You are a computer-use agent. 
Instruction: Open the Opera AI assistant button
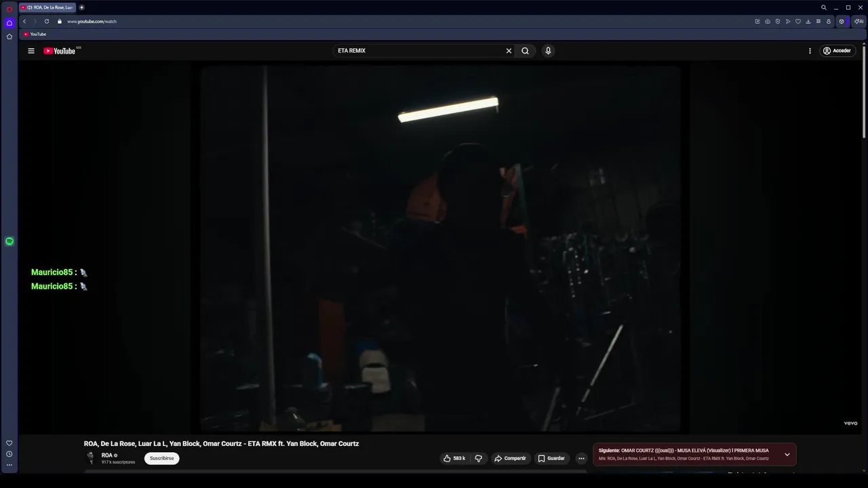click(859, 21)
